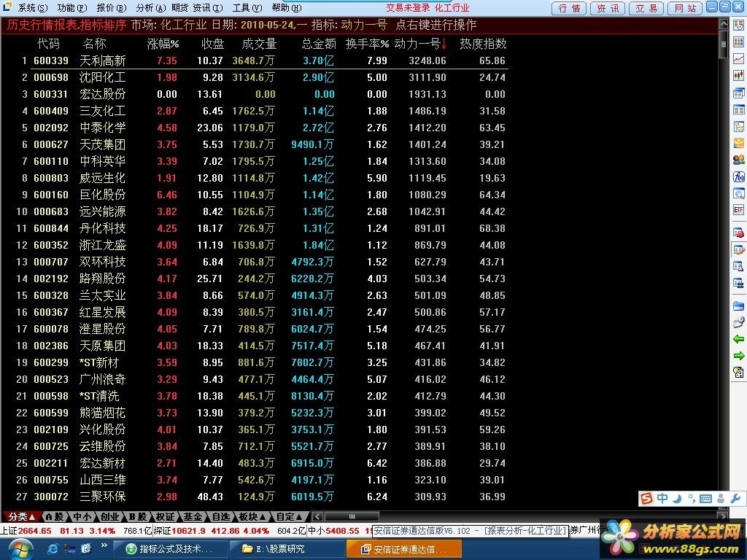
Task: Click the stacked windows icon in sidebar
Action: click(x=739, y=93)
